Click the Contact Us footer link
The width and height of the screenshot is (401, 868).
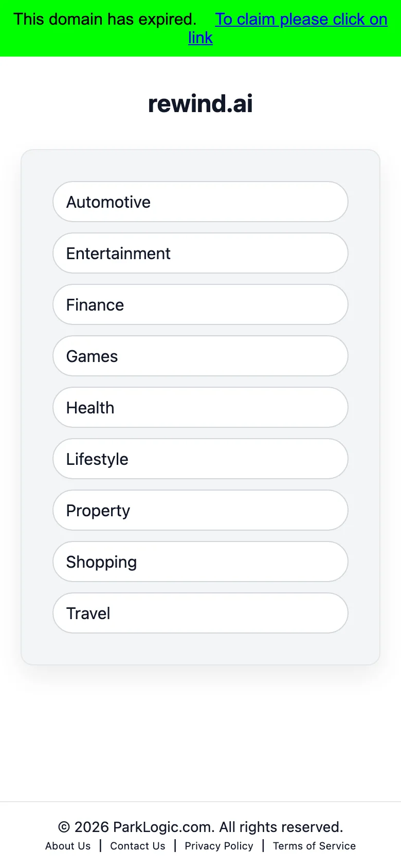138,846
